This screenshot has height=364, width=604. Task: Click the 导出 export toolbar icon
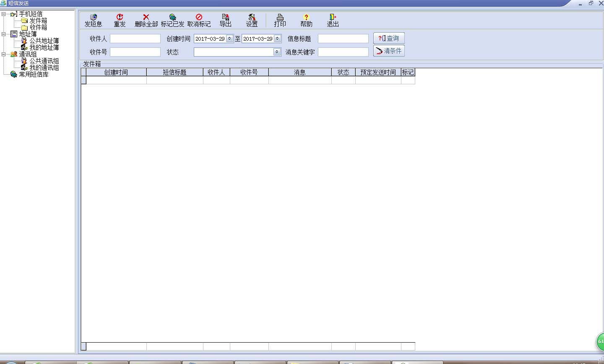tap(225, 20)
